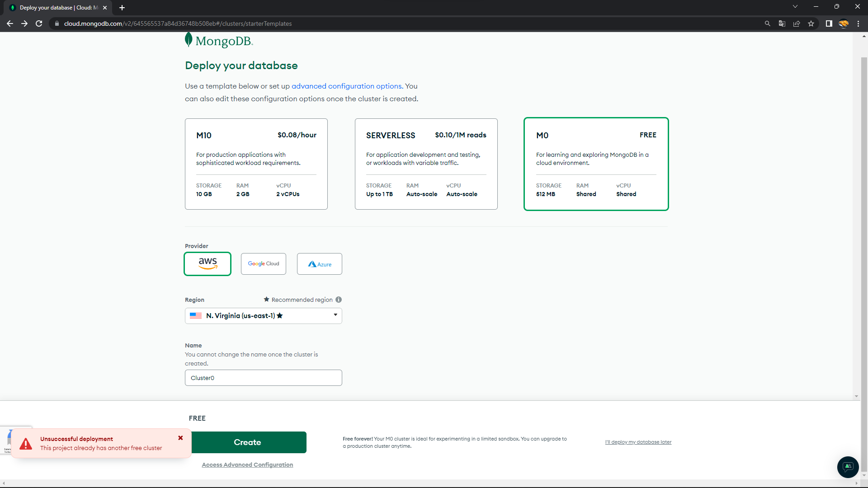Choose Azure as provider
Image resolution: width=868 pixels, height=488 pixels.
click(319, 264)
